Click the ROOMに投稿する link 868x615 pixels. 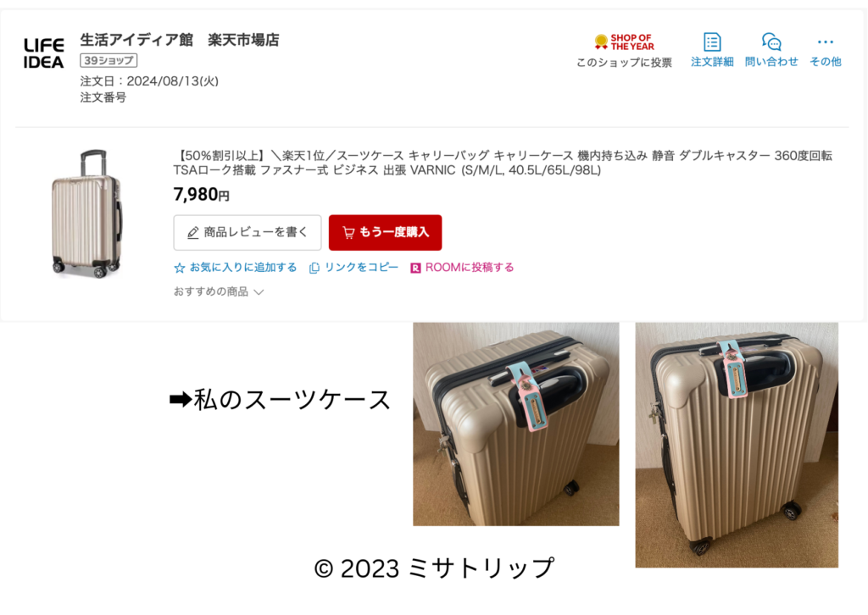470,268
